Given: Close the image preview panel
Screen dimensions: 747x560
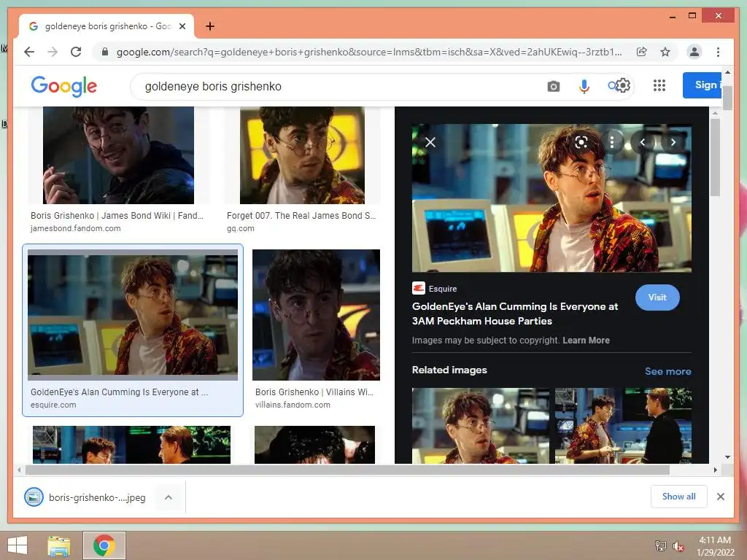Looking at the screenshot, I should [x=430, y=142].
